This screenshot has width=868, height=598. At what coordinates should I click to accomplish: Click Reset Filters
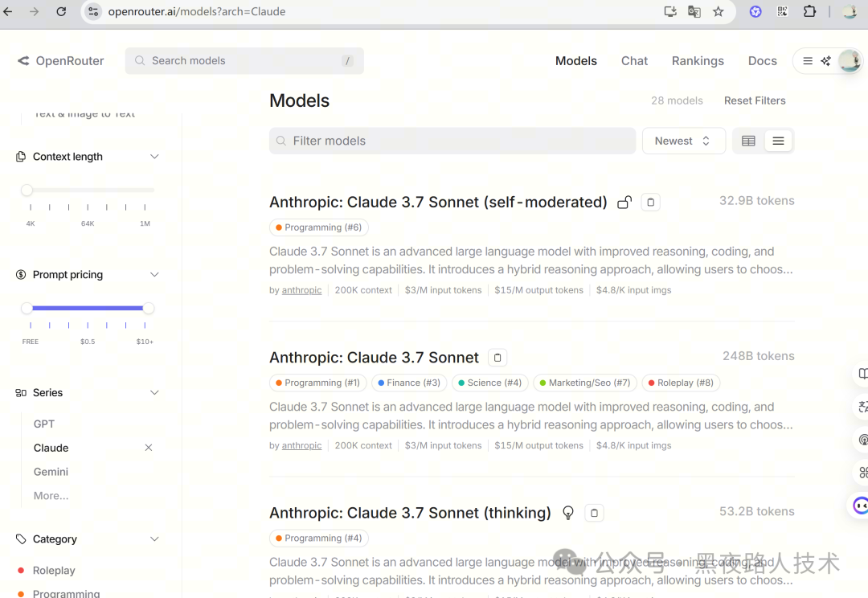tap(755, 100)
